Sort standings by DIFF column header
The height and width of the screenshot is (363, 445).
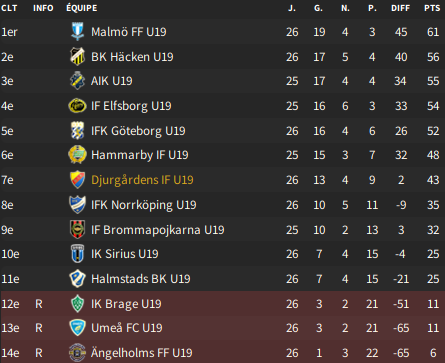400,8
